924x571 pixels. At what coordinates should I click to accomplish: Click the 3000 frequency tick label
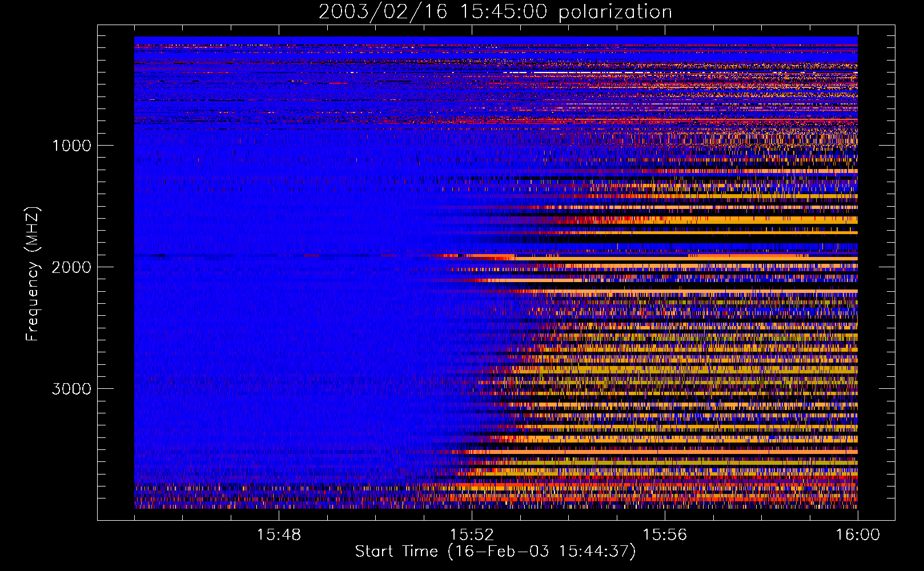71,389
